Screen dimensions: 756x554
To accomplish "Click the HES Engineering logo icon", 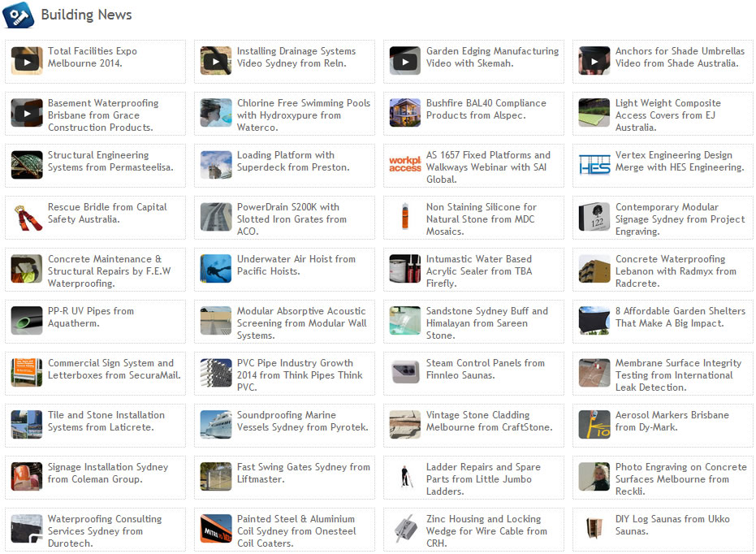I will [x=594, y=165].
